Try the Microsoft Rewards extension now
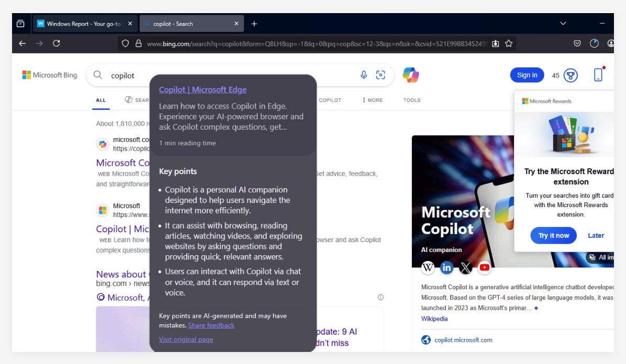The width and height of the screenshot is (626, 364). pos(553,235)
